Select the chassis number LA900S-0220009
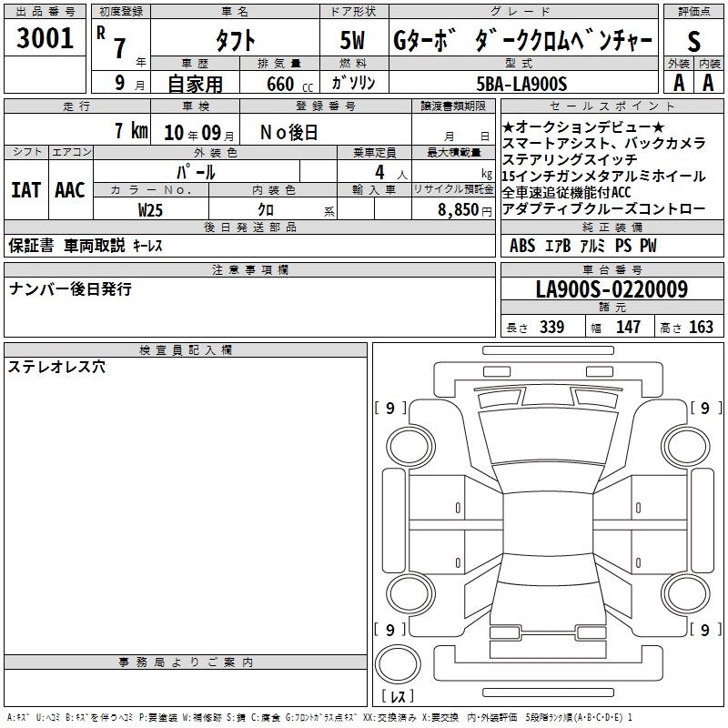Image resolution: width=728 pixels, height=728 pixels. pos(612,290)
